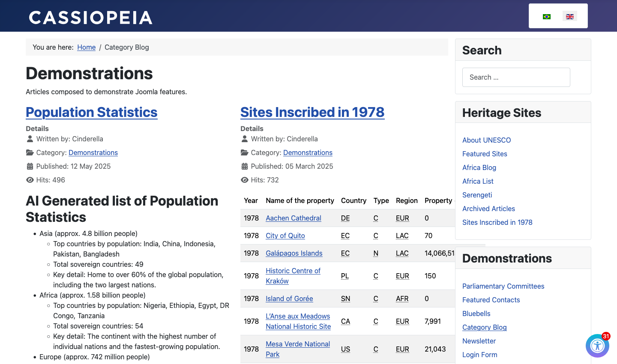Screen dimensions: 617x364
Task: Open the Sites Inscribed in 1978 article heading
Action: (x=312, y=112)
